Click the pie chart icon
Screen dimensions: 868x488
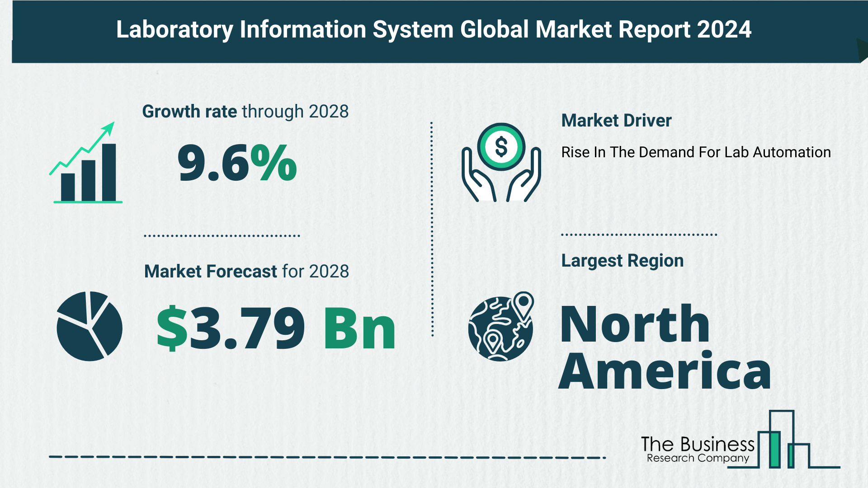(x=90, y=326)
